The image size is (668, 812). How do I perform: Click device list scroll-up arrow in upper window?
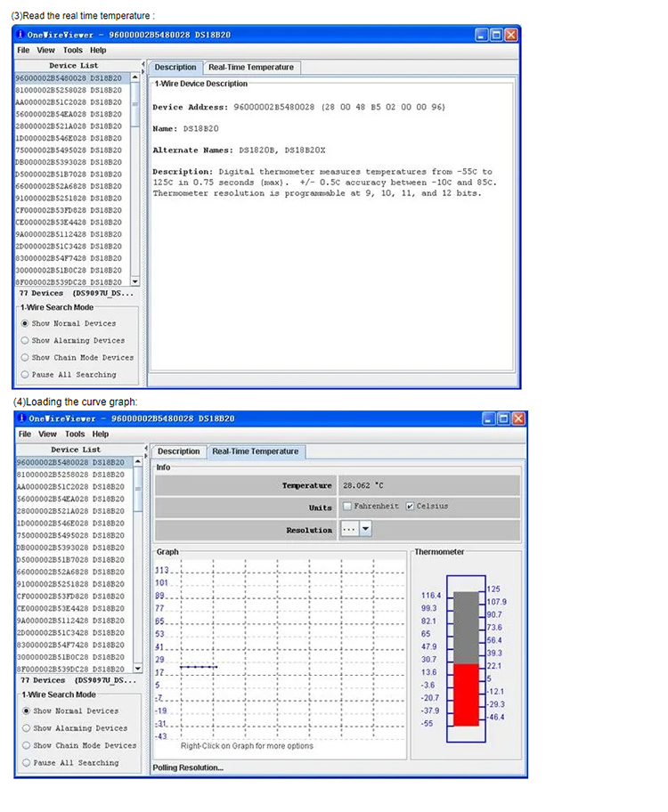pos(135,77)
